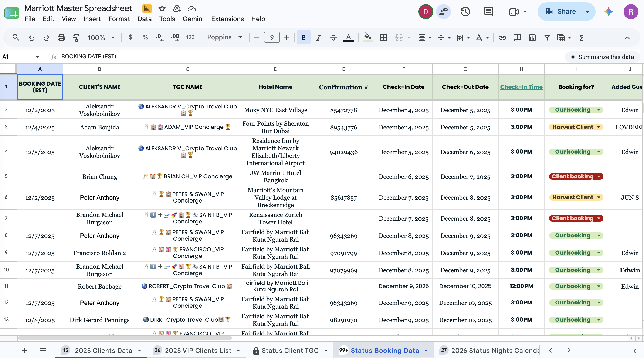Open the Format menu
Screen dimensions: 644x358
[x=119, y=19]
